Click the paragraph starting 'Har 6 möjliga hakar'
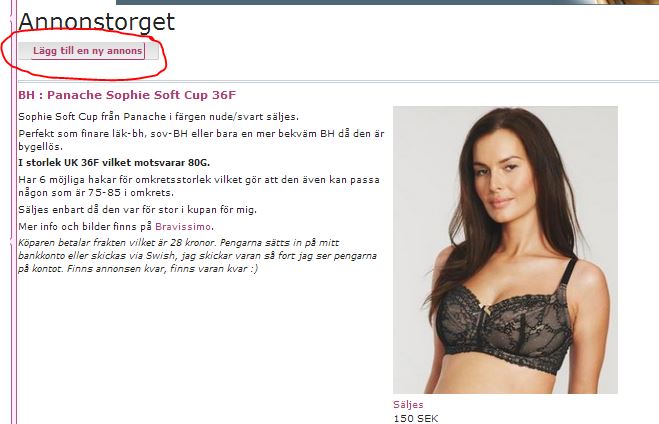Viewport: 659px width, 424px height. pyautogui.click(x=199, y=186)
